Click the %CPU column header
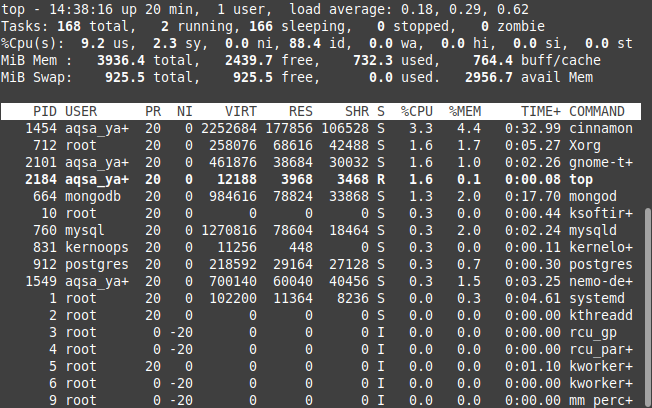The height and width of the screenshot is (408, 652). pyautogui.click(x=417, y=111)
